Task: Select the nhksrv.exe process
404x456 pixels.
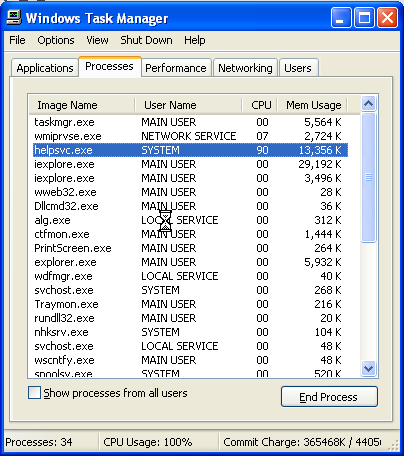Action: click(190, 332)
